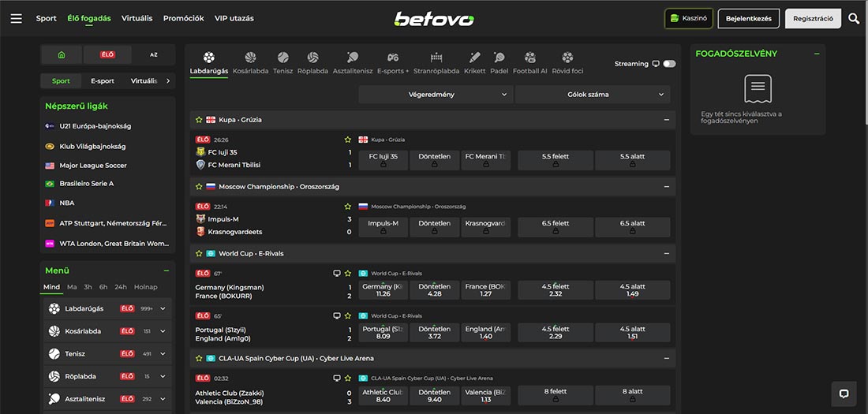The image size is (868, 414).
Task: Open the Végeredmény market dropdown
Action: point(435,95)
